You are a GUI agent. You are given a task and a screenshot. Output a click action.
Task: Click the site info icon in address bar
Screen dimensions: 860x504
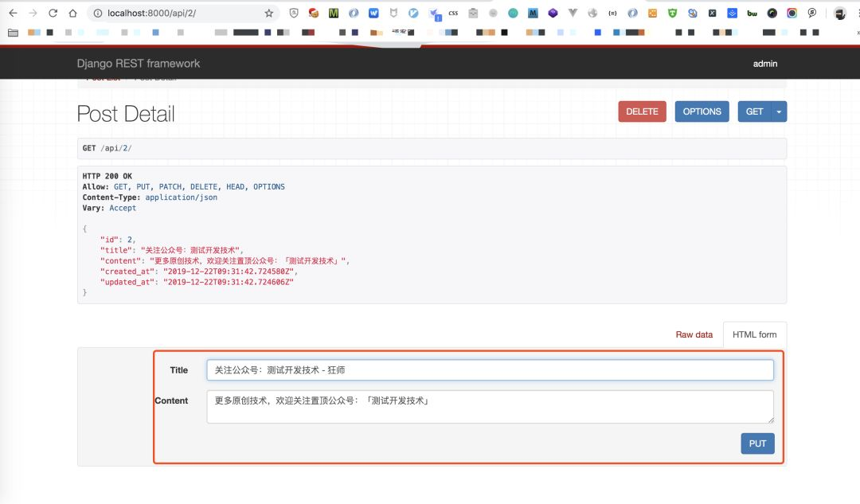[x=98, y=14]
